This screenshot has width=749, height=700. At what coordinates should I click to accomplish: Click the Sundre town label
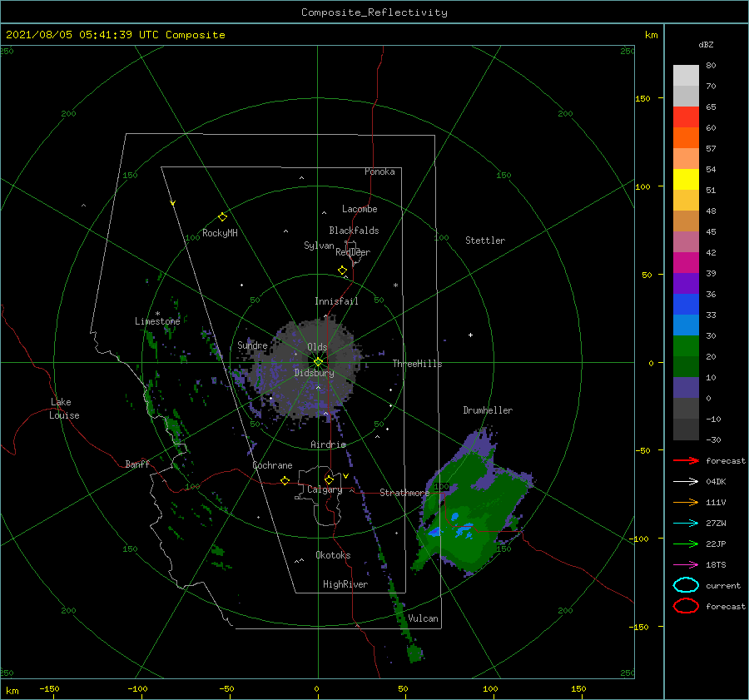point(252,345)
